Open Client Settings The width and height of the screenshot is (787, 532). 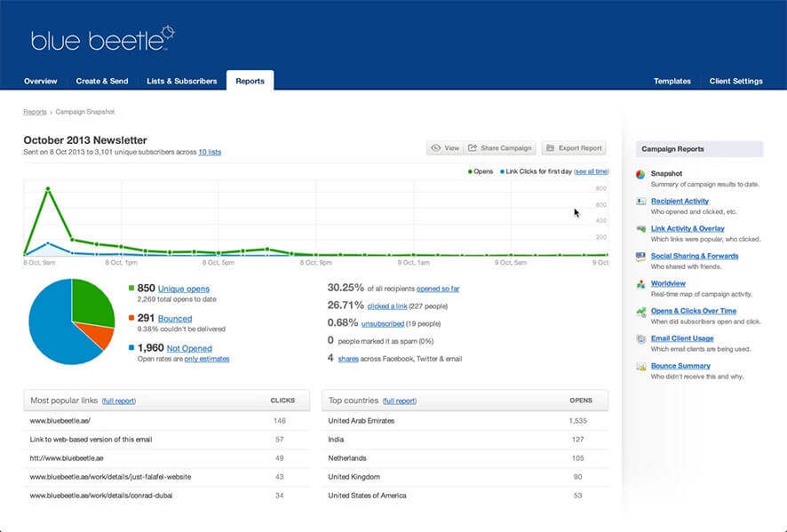735,81
